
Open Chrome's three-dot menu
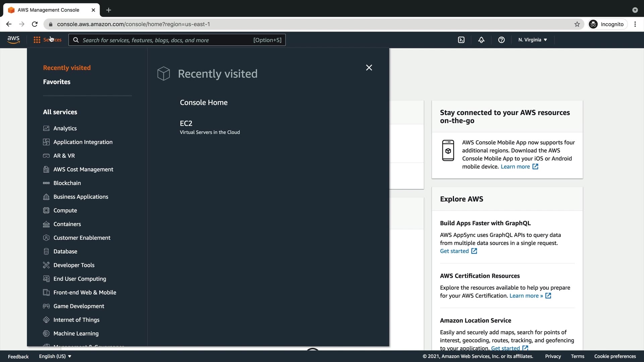[x=635, y=24]
